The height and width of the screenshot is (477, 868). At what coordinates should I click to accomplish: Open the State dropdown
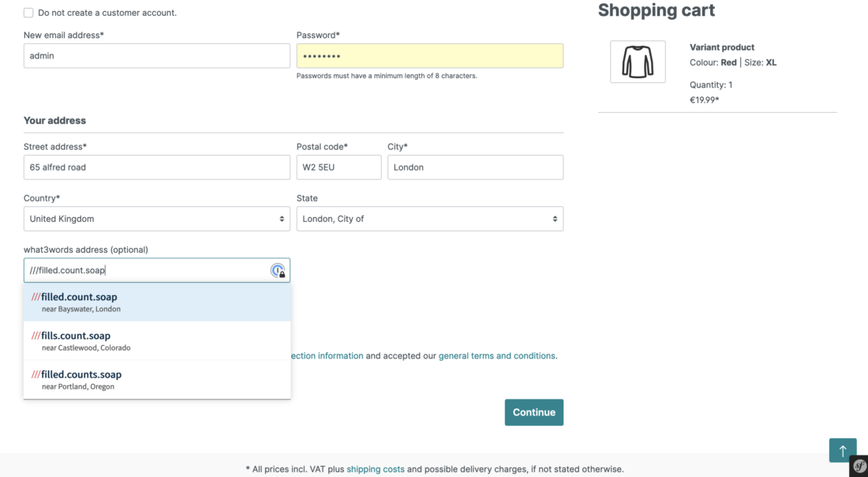click(429, 219)
